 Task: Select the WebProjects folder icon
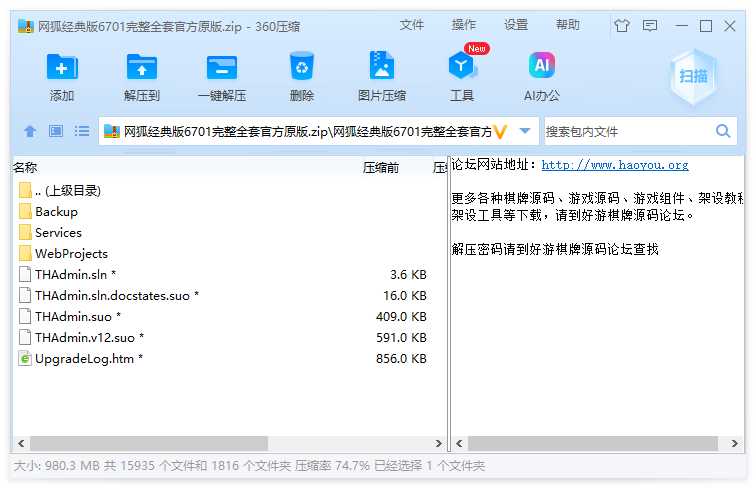[26, 254]
